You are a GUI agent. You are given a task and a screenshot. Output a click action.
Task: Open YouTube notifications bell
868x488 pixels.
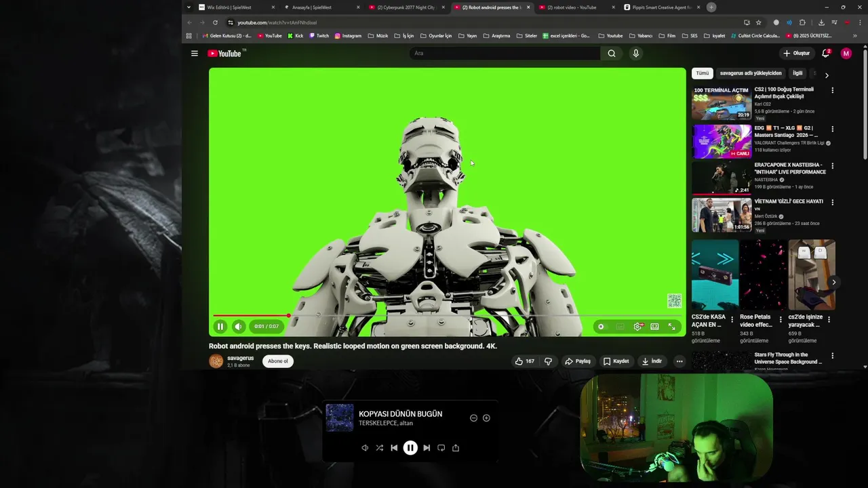click(826, 54)
